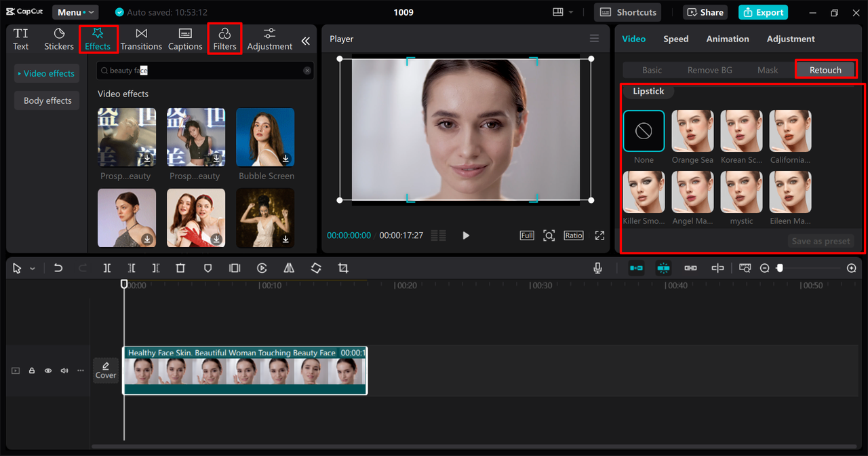Expand the Video effects category
Viewport: 868px width, 456px height.
pyautogui.click(x=46, y=73)
